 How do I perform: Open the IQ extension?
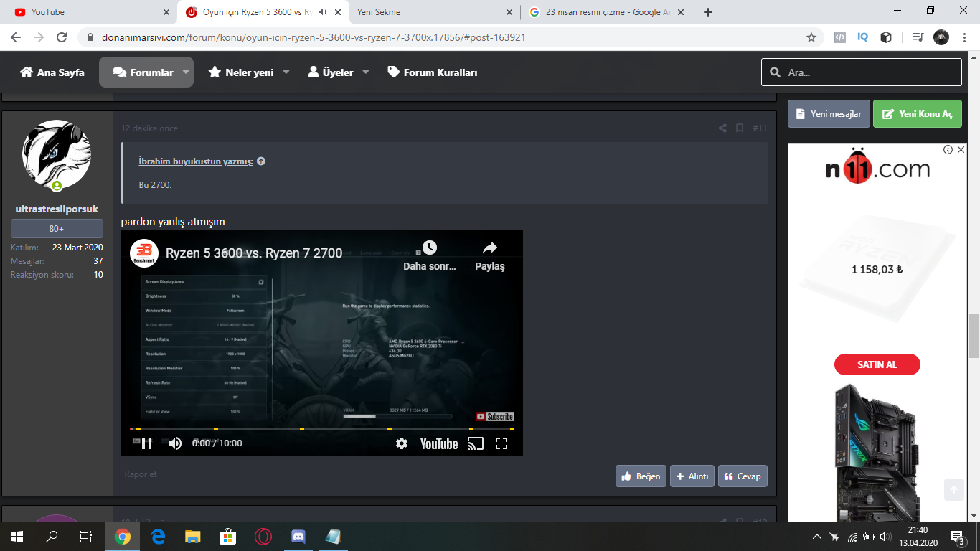(x=863, y=37)
